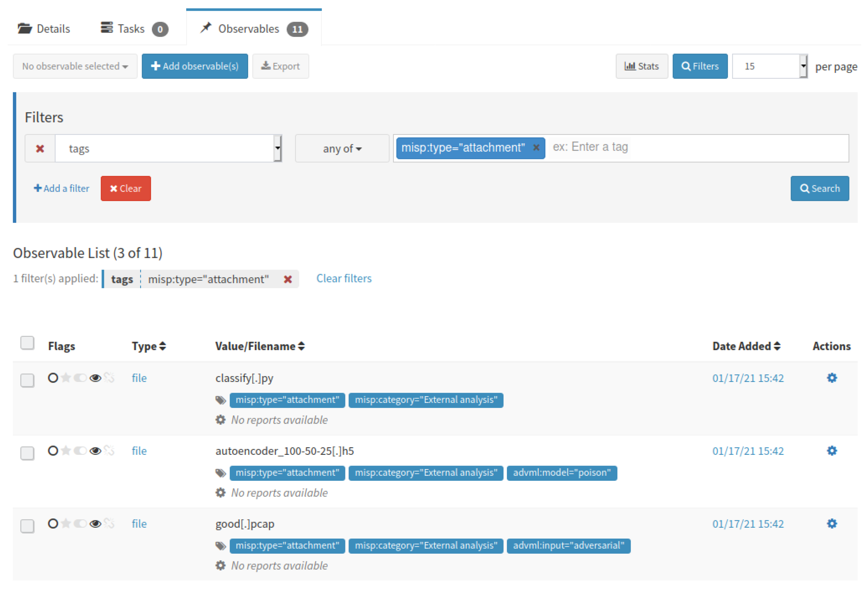Delete the tags filter row with the red X

[40, 149]
